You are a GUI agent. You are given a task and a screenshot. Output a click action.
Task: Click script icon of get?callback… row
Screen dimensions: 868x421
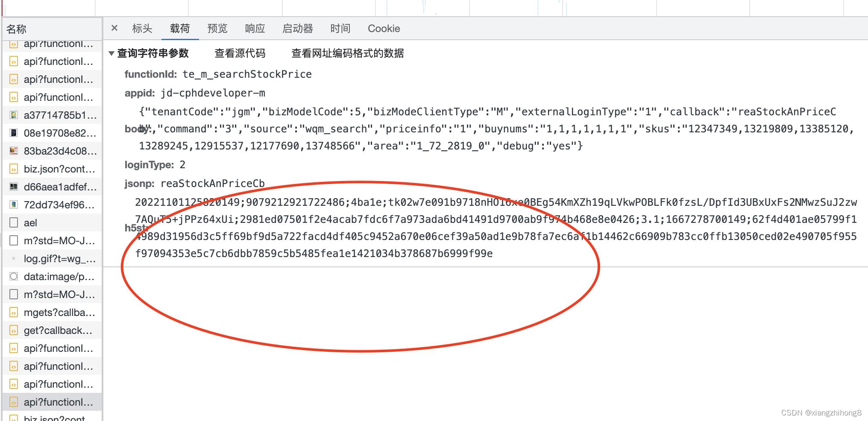pos(14,330)
